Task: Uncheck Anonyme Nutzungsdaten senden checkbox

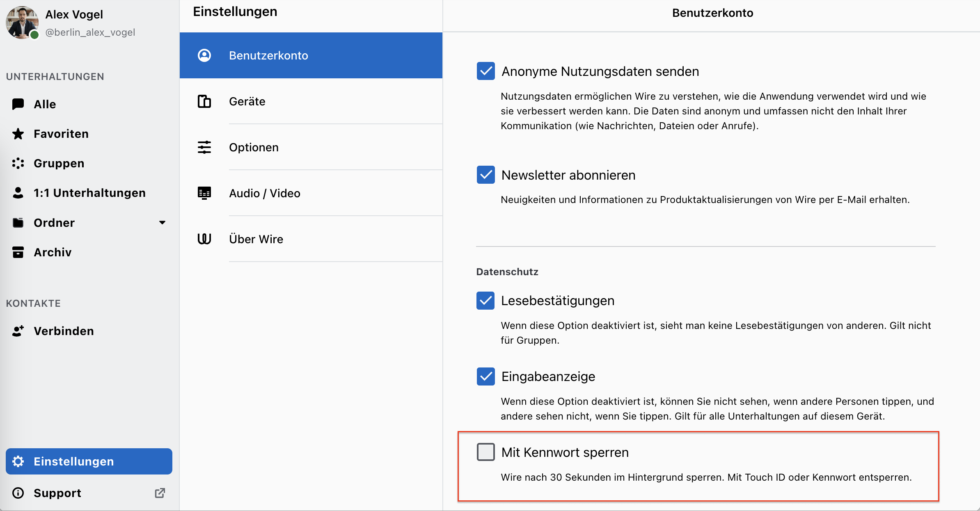Action: click(486, 71)
